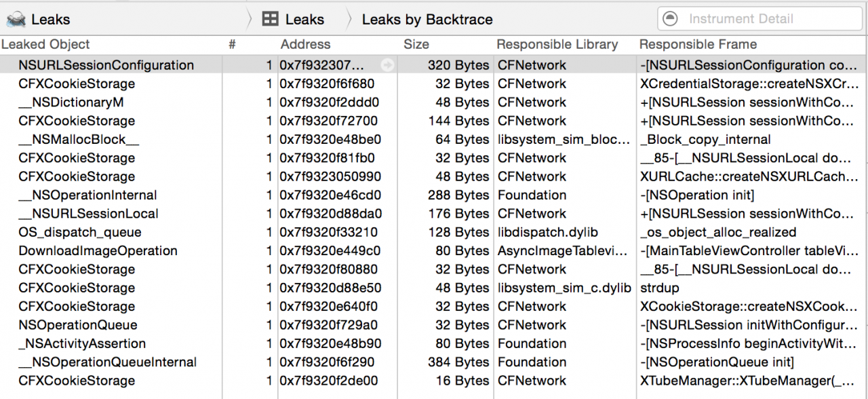Click the grid icon beside Leaks breadcrumb
This screenshot has width=868, height=399.
coord(270,19)
